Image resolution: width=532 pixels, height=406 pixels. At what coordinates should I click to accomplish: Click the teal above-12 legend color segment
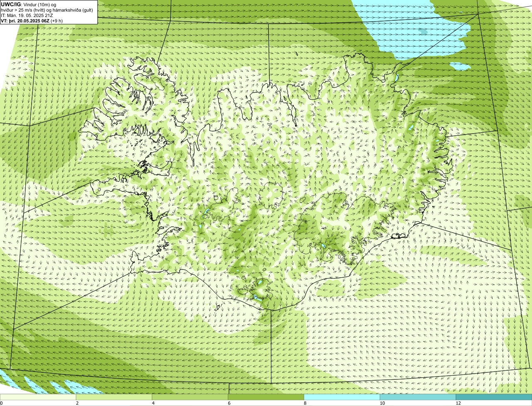[x=494, y=397]
